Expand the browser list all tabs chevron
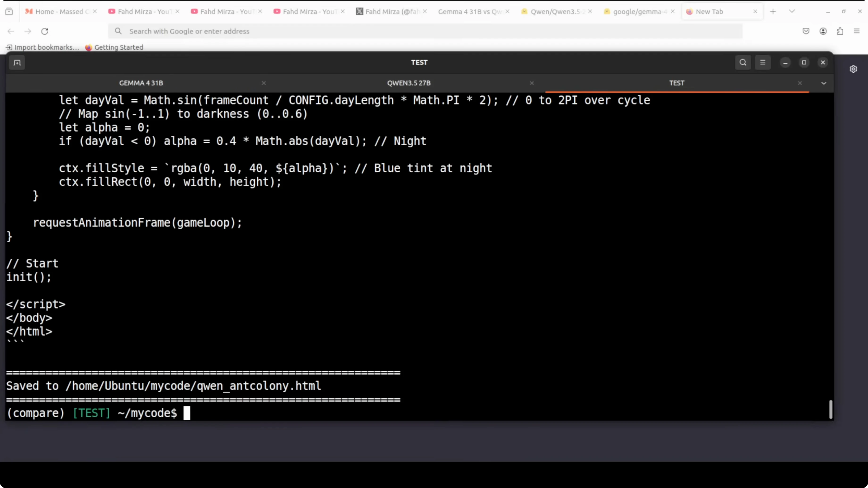The width and height of the screenshot is (868, 488). [792, 12]
